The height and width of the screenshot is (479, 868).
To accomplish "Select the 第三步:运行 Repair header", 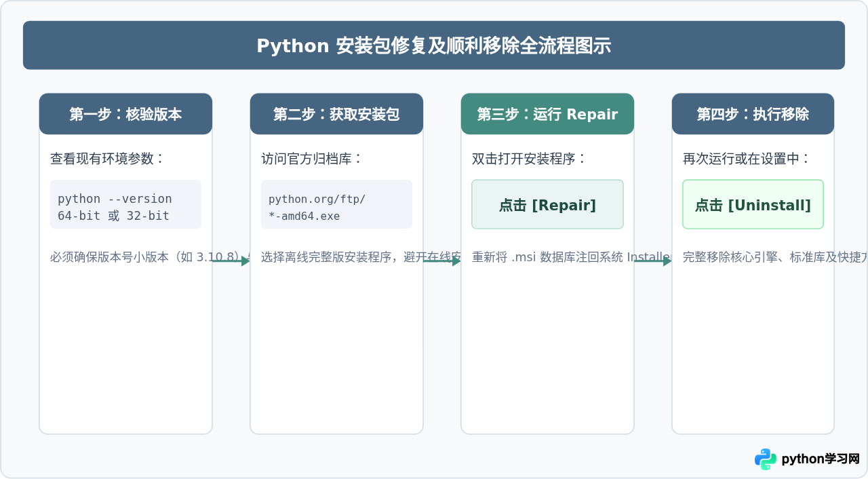I will point(547,114).
